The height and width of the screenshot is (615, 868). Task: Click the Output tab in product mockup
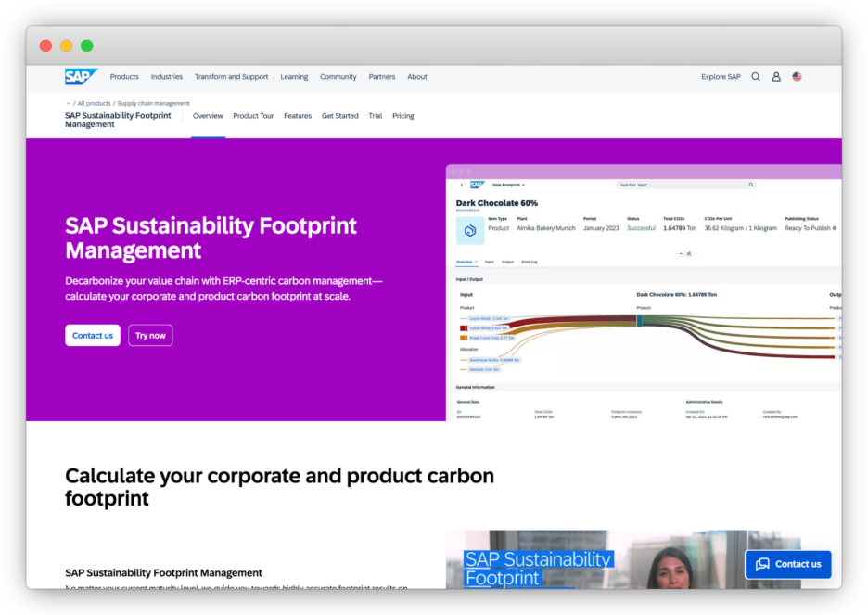[507, 262]
